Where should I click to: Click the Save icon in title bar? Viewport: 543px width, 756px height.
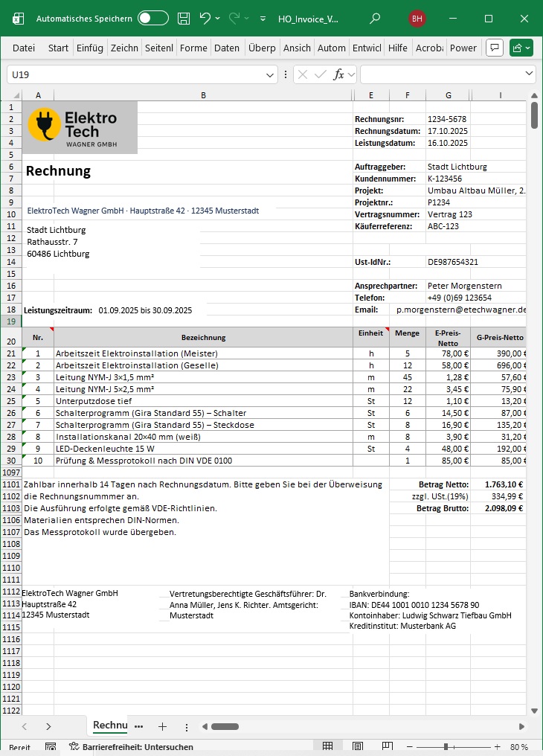[x=183, y=19]
